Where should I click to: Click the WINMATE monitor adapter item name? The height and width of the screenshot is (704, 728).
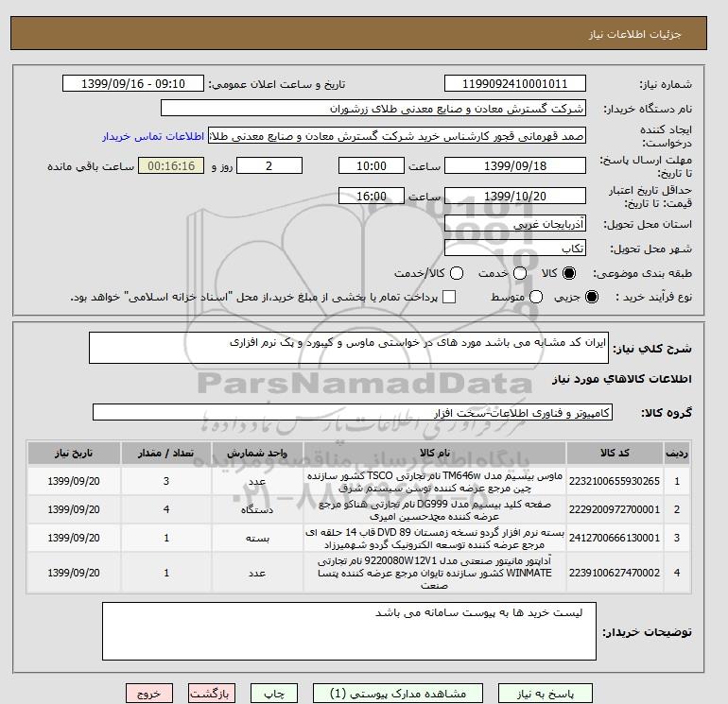pyautogui.click(x=435, y=574)
